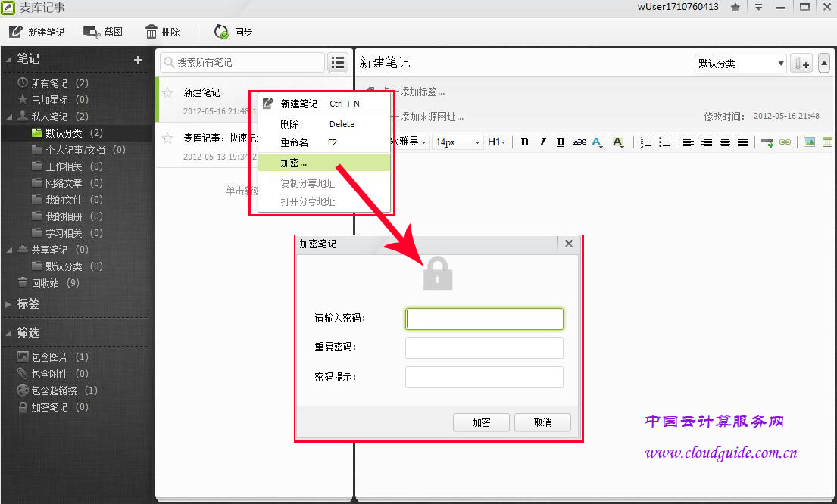The width and height of the screenshot is (837, 504).
Task: Select 复制分享地址 in the context menu
Action: point(324,183)
